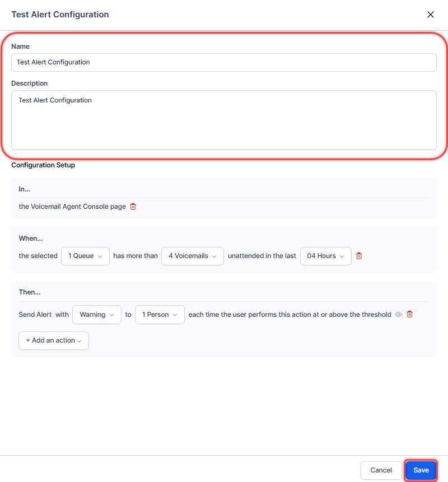The image size is (448, 482).
Task: Click the Add an action button
Action: click(x=54, y=340)
